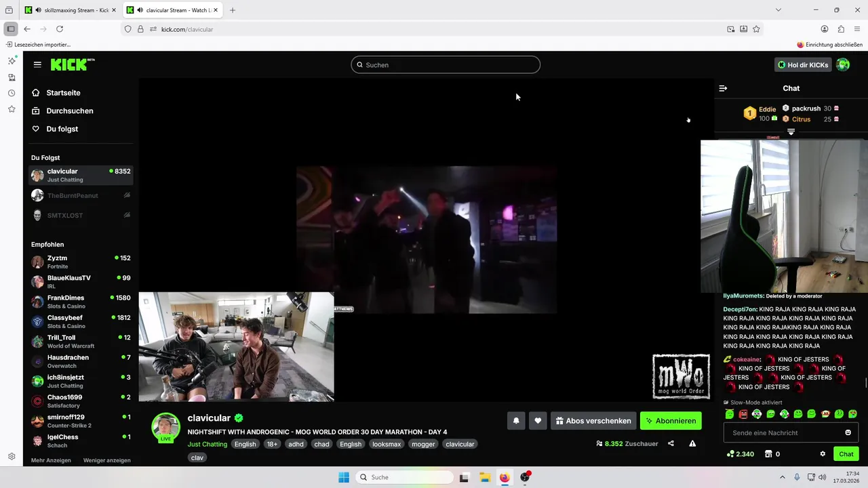
Task: Click the Just Chatting category link
Action: click(x=208, y=444)
